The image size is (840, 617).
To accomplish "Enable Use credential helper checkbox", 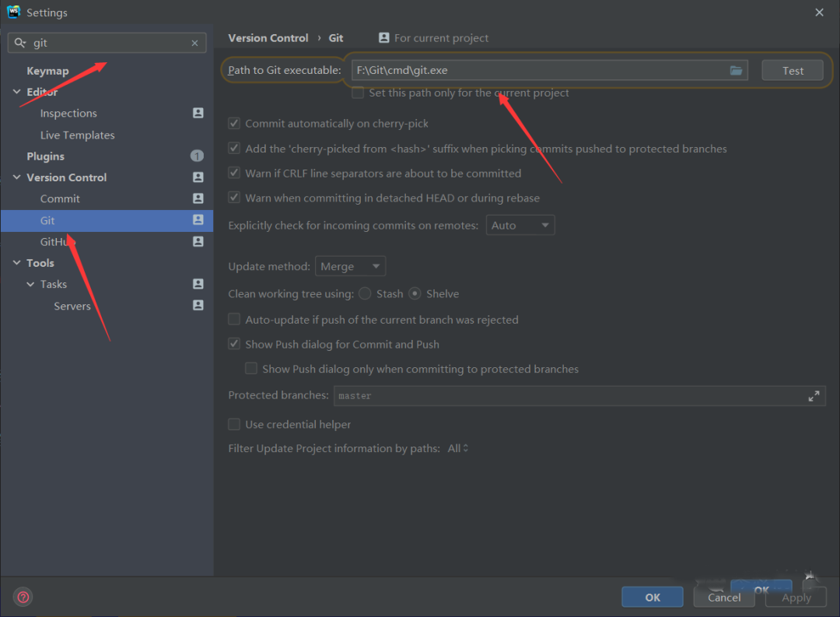I will (234, 424).
